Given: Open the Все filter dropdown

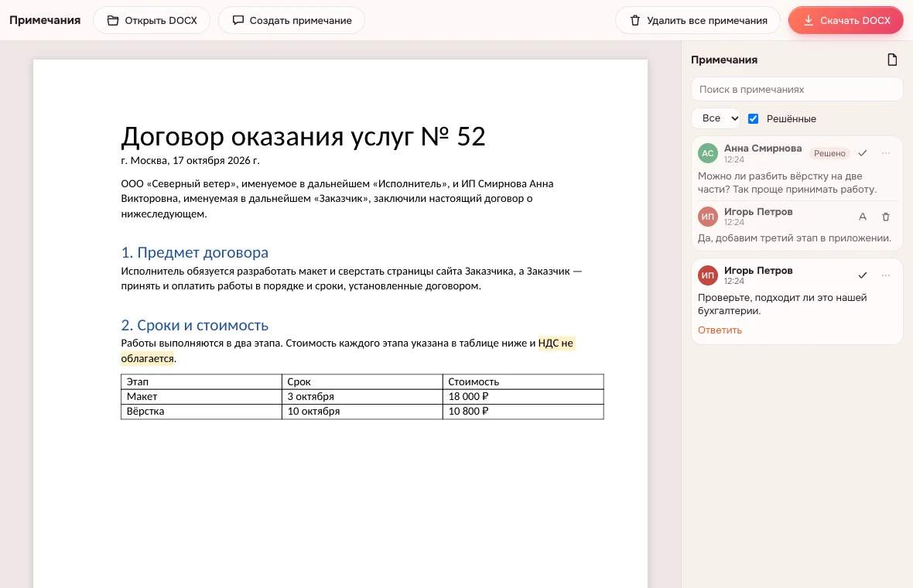Looking at the screenshot, I should 716,118.
